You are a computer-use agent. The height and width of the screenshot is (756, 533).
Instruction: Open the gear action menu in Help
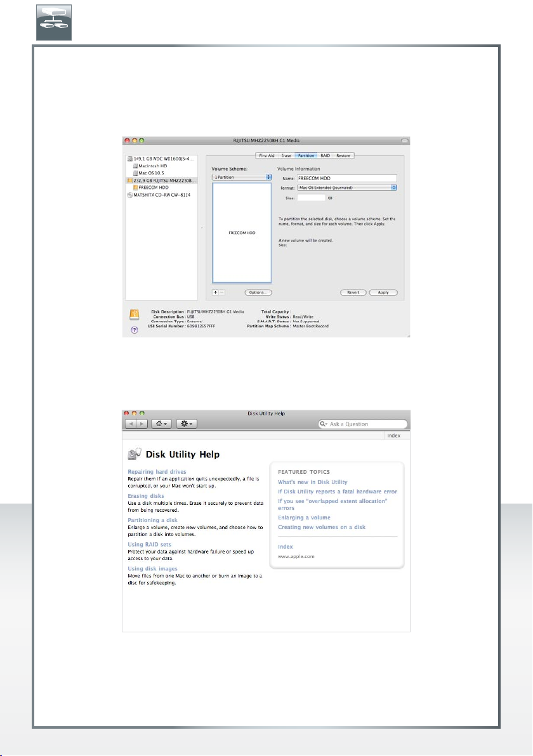click(187, 424)
